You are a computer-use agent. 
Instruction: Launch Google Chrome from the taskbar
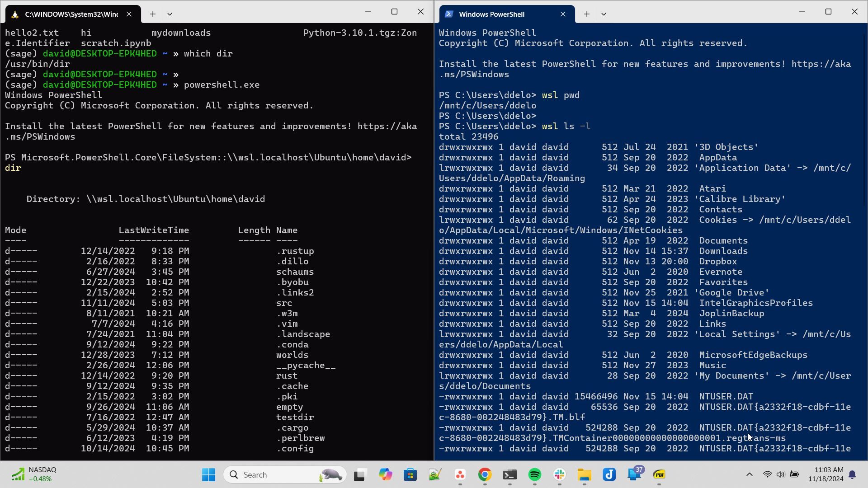point(484,474)
